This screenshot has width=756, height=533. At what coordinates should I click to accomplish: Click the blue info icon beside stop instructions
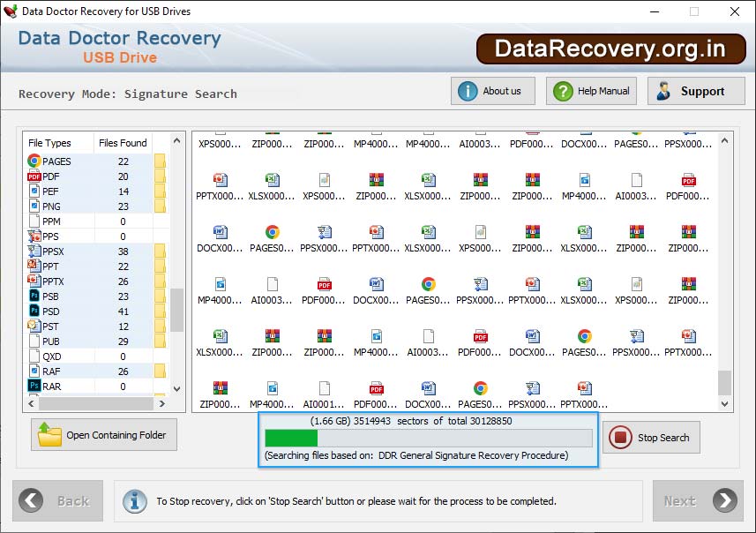coord(135,501)
